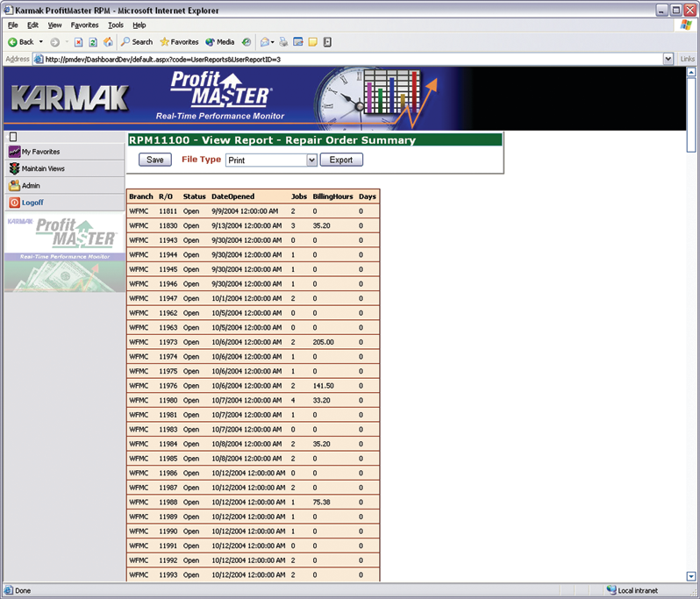Screen dimensions: 700x599
Task: Expand the address bar dropdown arrow
Action: pos(668,59)
